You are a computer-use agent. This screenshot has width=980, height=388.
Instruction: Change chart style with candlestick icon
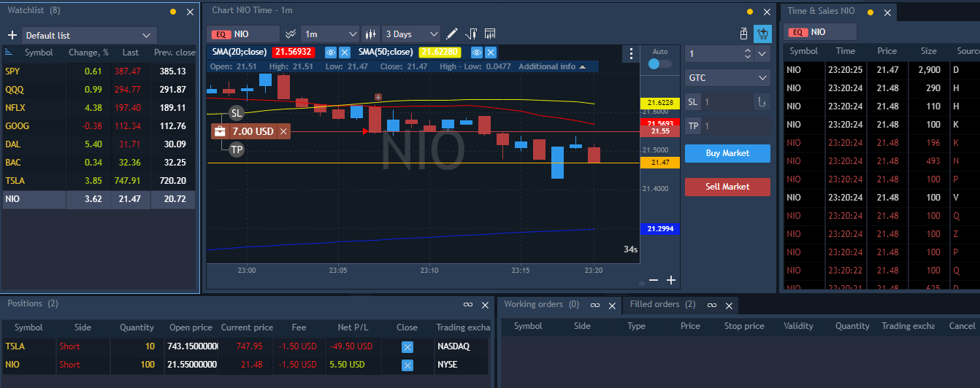click(370, 34)
